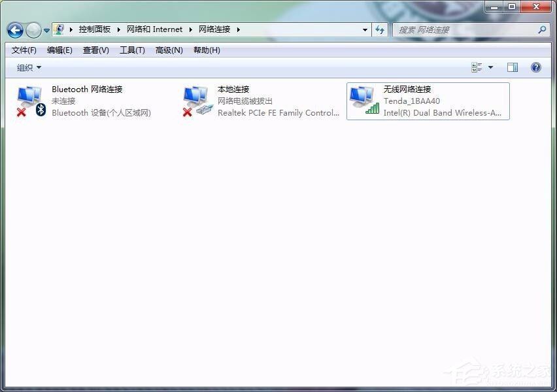
Task: Open the address bar history dropdown
Action: 365,29
